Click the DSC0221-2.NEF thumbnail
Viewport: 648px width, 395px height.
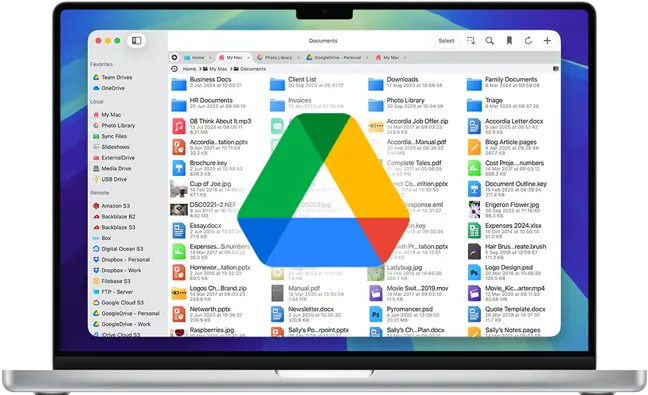(179, 209)
